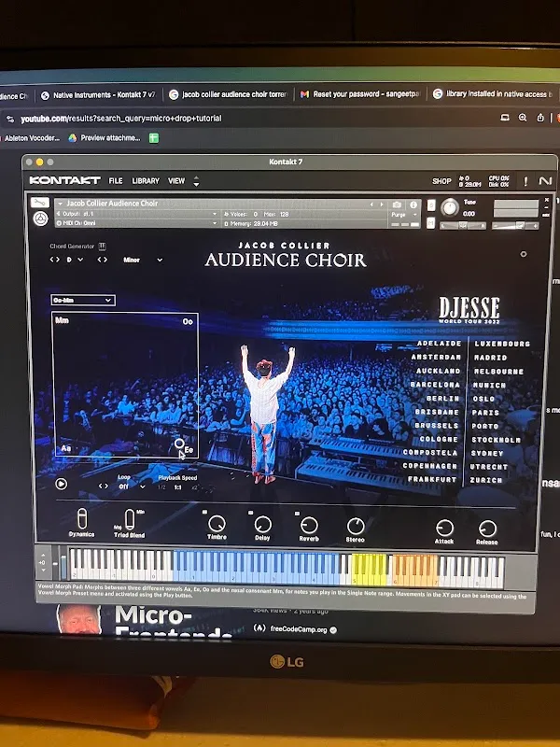
Task: Click the Loop previous/next arrows
Action: coord(104,486)
